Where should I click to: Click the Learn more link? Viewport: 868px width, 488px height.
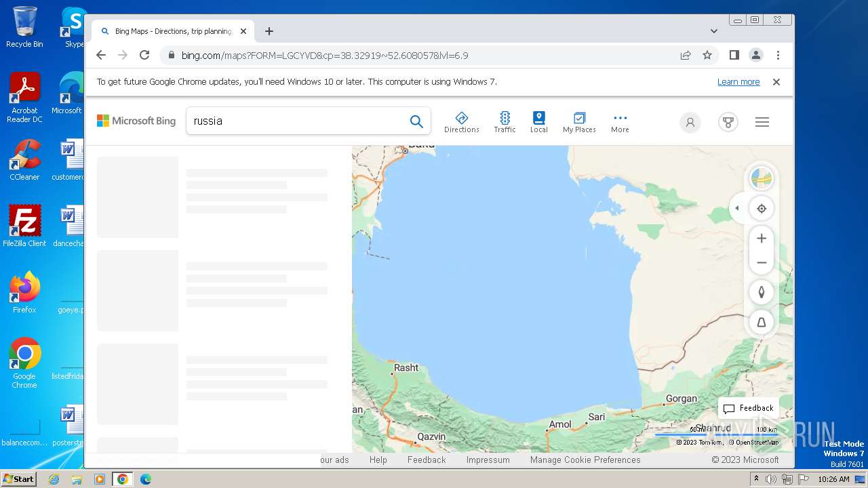tap(738, 82)
